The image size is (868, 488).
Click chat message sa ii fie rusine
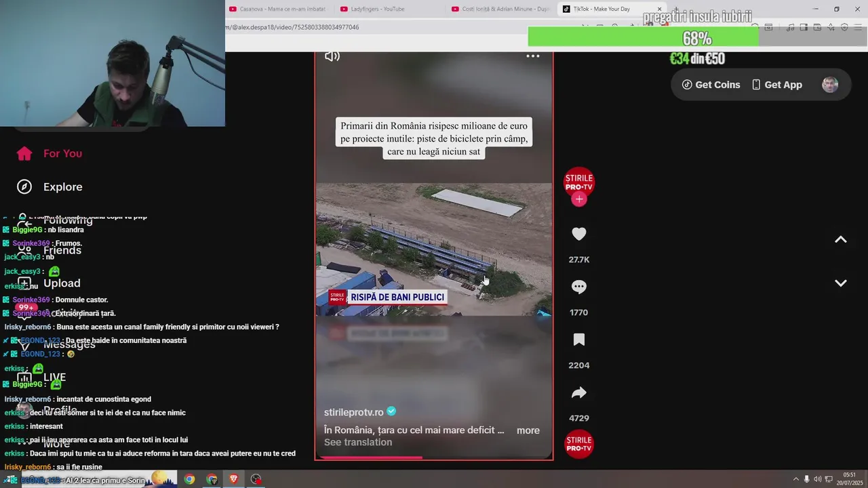[x=78, y=468]
